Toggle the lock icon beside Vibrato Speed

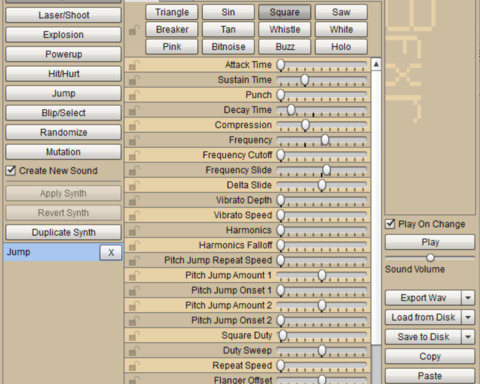click(134, 215)
